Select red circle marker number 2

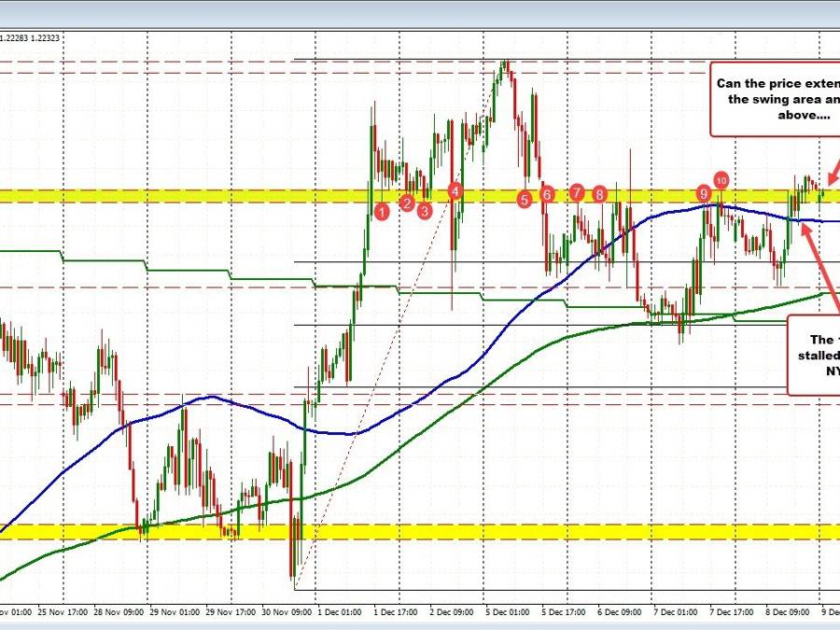click(407, 203)
